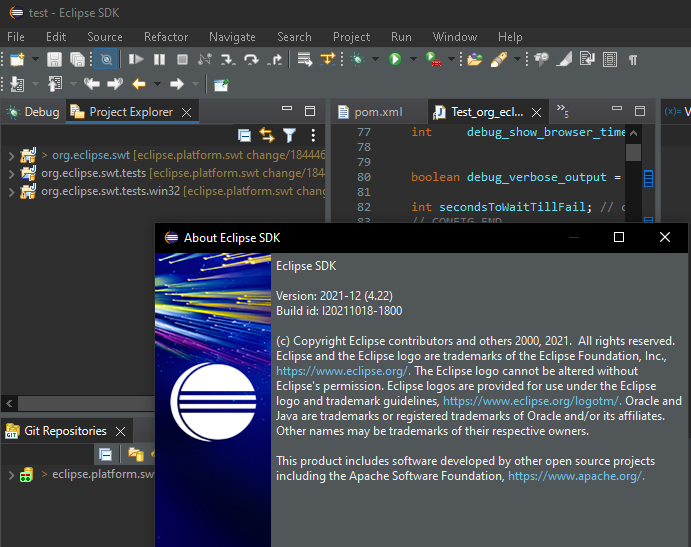Click the Save toolbar icon

pyautogui.click(x=54, y=60)
